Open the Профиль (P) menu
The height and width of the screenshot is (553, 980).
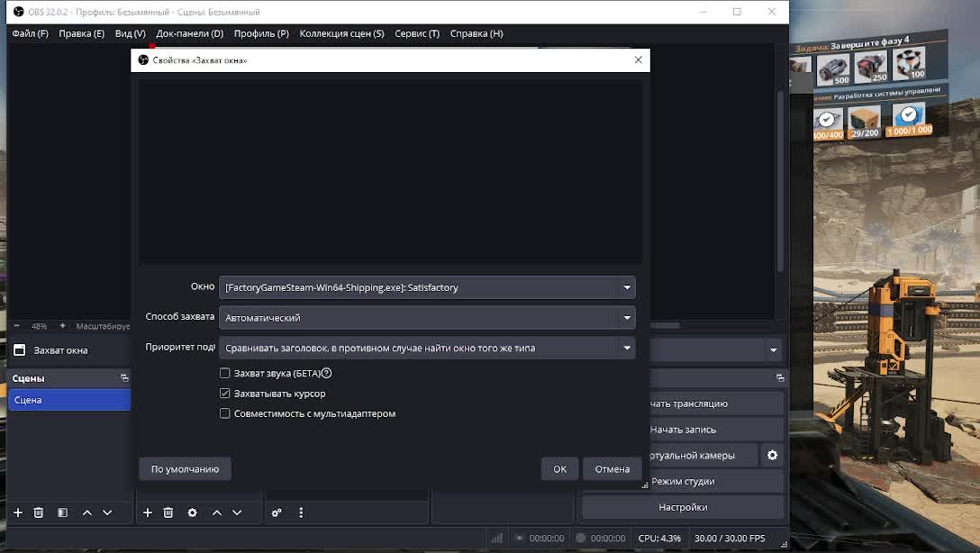(261, 33)
